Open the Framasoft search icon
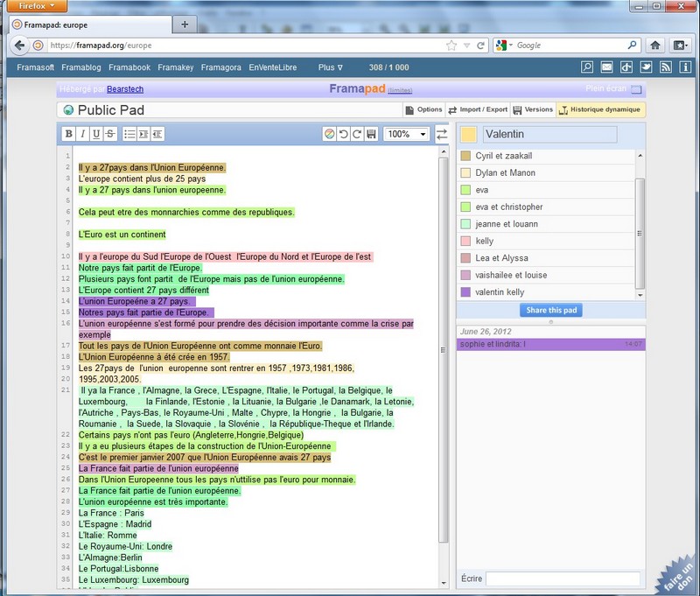700x596 pixels. point(587,67)
